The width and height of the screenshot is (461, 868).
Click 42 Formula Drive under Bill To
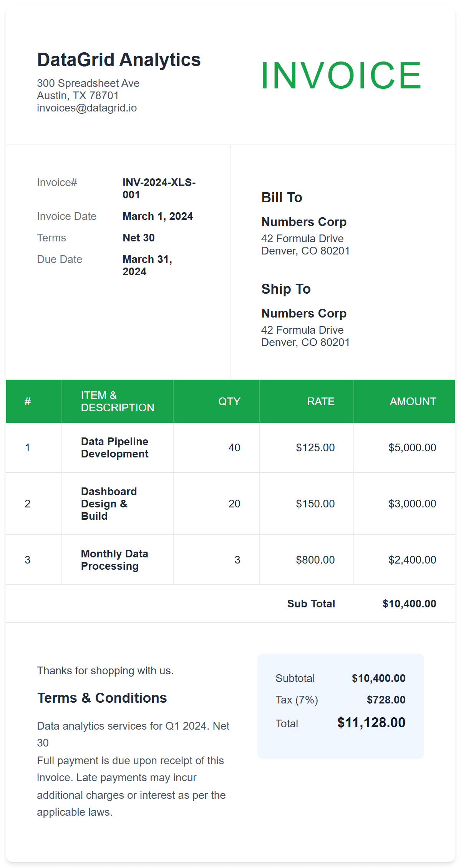tap(302, 239)
